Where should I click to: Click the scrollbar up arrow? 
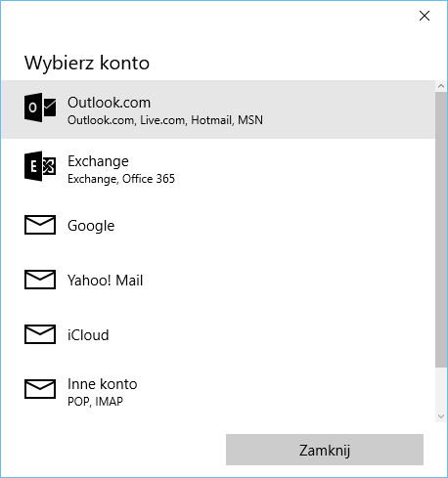pos(441,86)
